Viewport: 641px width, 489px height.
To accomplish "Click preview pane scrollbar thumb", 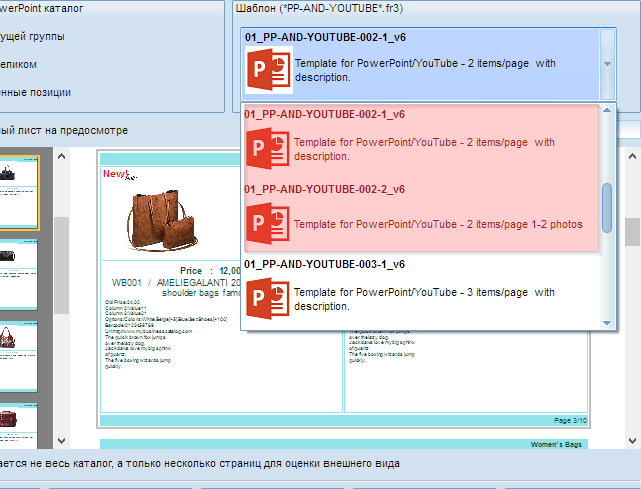I will click(632, 232).
